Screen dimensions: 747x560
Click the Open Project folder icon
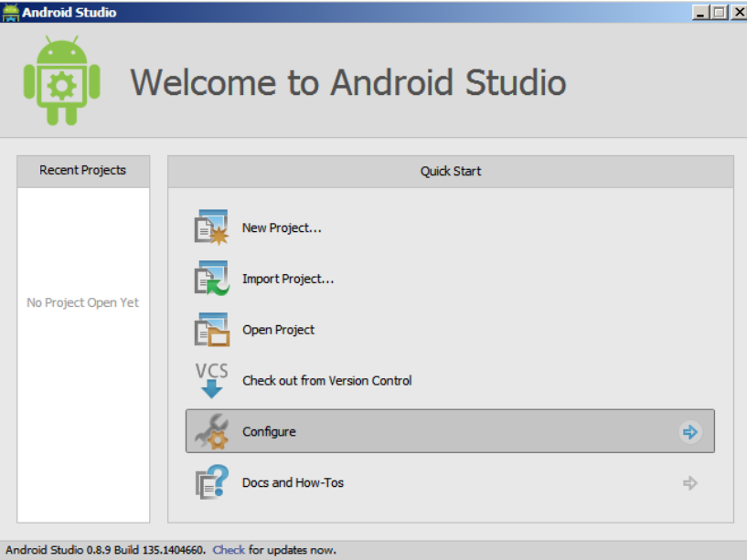(x=211, y=330)
